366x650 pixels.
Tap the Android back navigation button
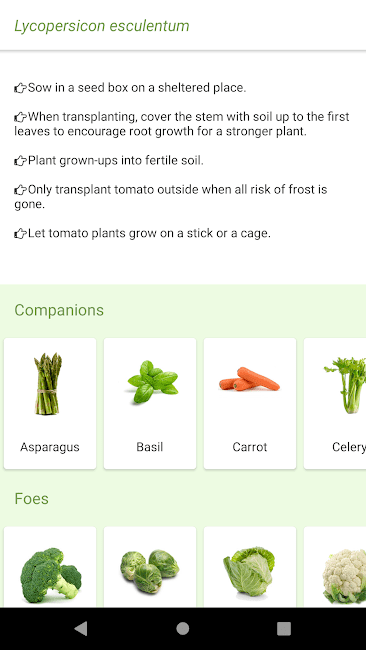pos(81,629)
